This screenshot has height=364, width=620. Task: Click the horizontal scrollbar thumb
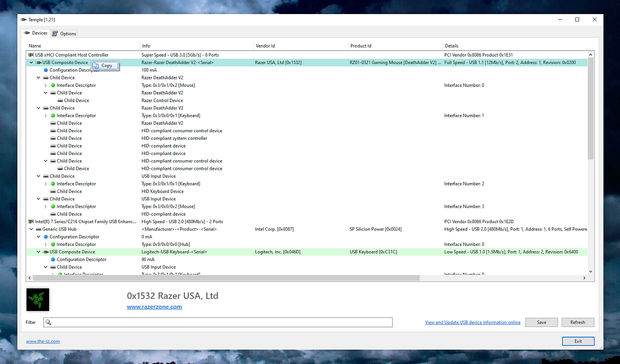coord(226,278)
